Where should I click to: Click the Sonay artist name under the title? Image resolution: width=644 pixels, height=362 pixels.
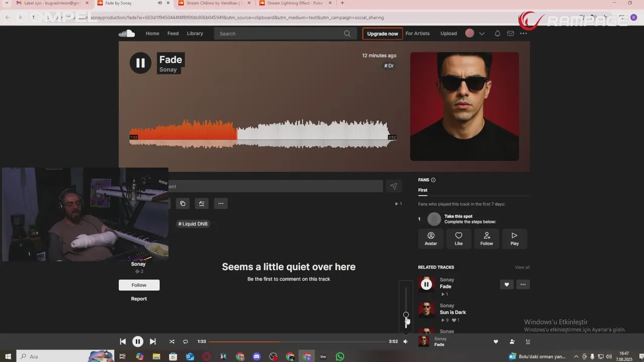coord(168,69)
